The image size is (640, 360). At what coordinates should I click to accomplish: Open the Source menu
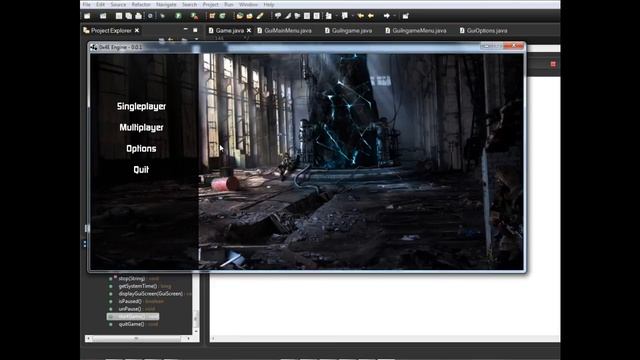coord(118,4)
